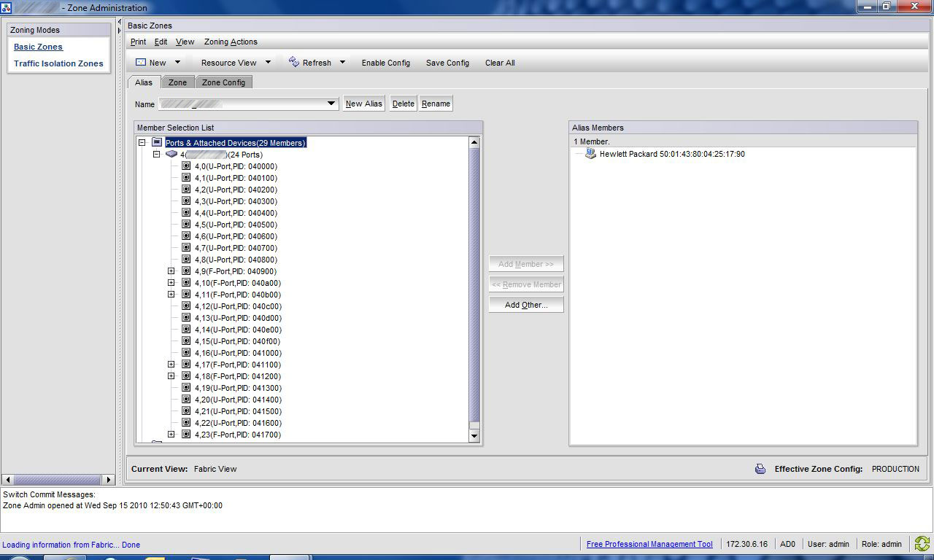Click the left pane horizontal scrollbar right arrow
934x560 pixels.
pyautogui.click(x=109, y=480)
